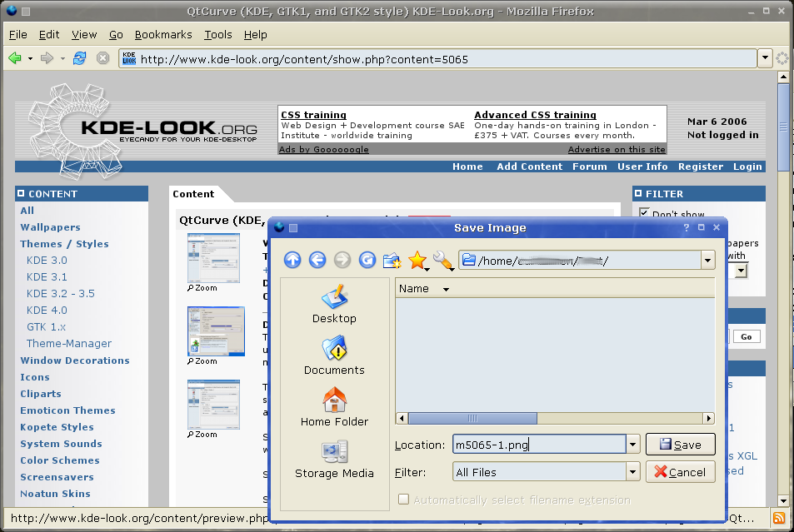Stop loading page in Firefox toolbar
The image size is (794, 532).
[102, 58]
